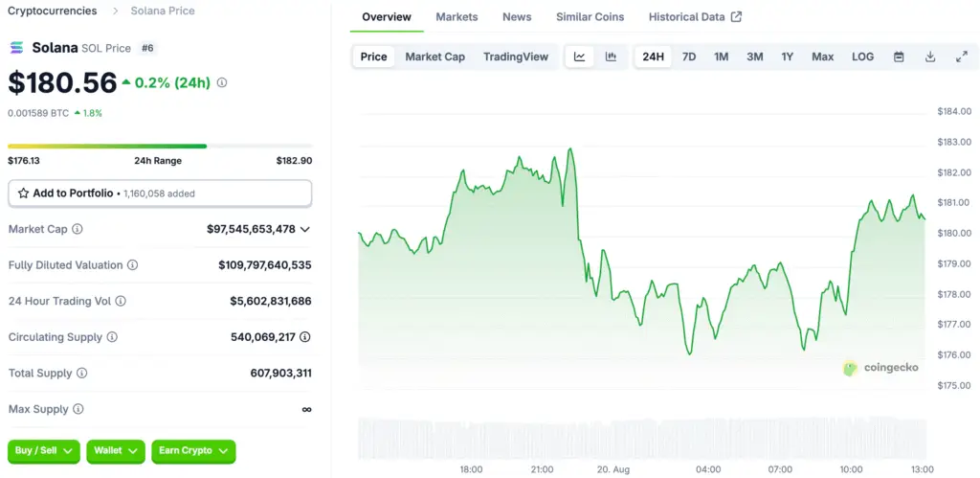The image size is (980, 478).
Task: Open the Historical Data tab
Action: pyautogui.click(x=695, y=17)
